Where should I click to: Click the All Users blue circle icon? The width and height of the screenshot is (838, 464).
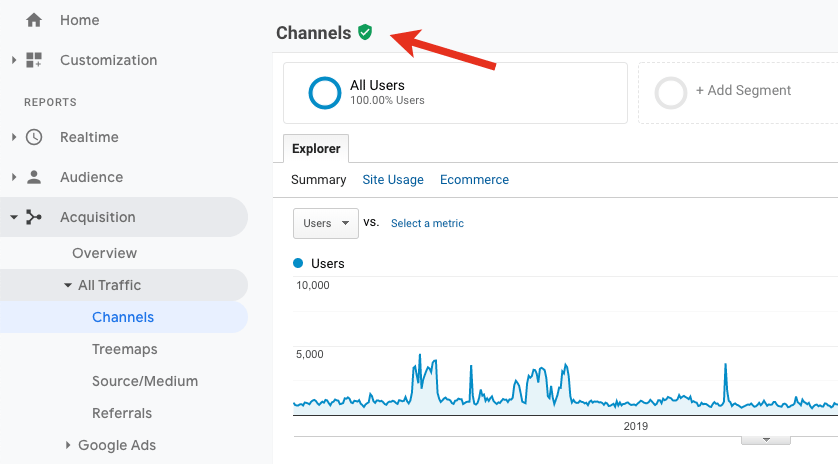coord(324,93)
